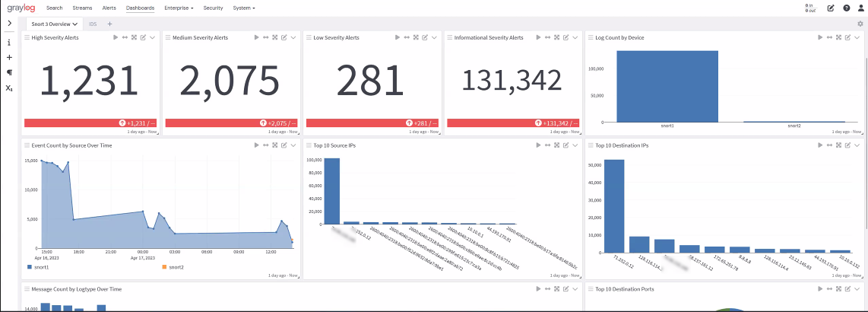Viewport: 868px width, 312px height.
Task: Focus the Top 10 Source IPs widget fullscreen
Action: click(556, 145)
